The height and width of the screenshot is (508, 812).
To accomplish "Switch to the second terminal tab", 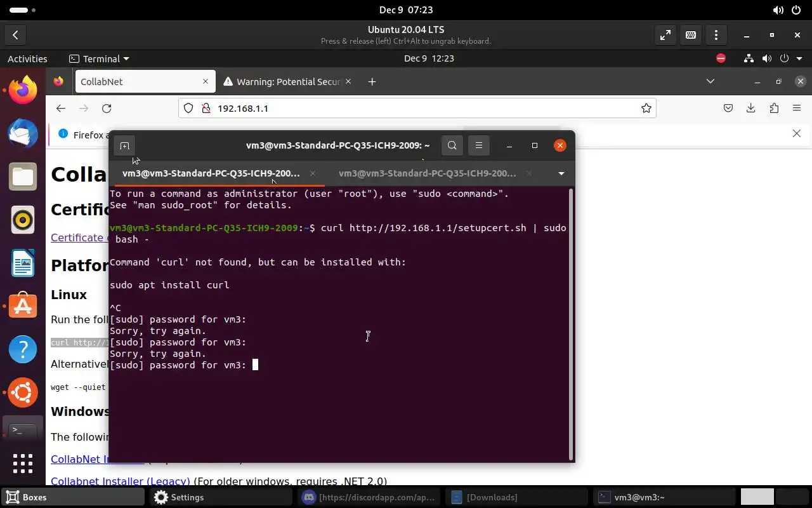I will click(428, 173).
